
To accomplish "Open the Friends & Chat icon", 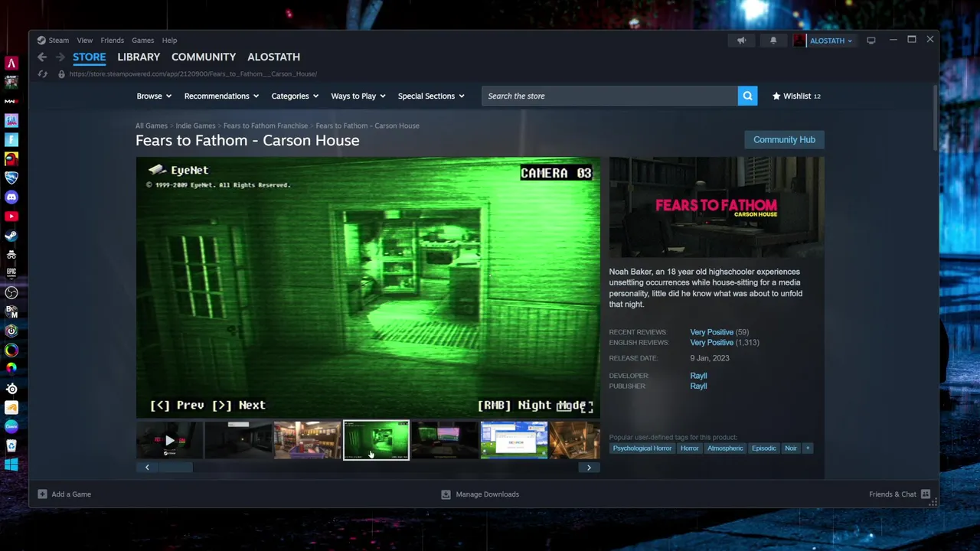I will coord(926,494).
